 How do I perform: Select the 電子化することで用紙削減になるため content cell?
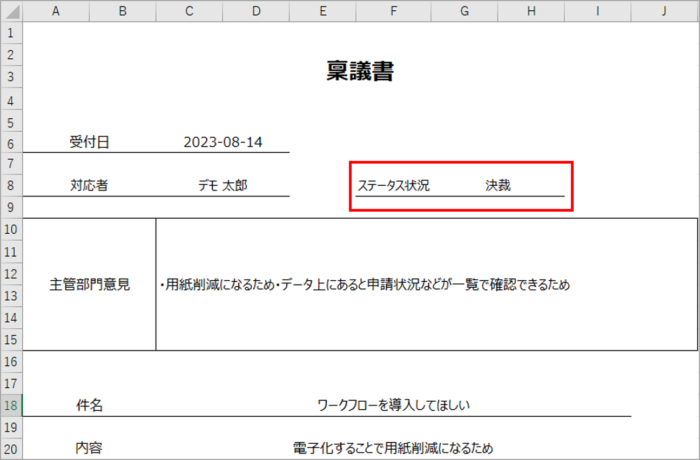tap(393, 448)
